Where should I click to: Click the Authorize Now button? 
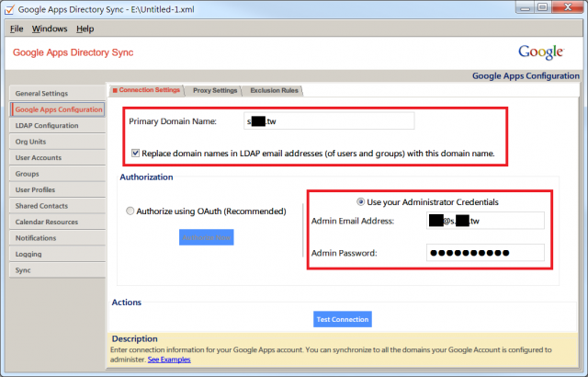tap(206, 237)
